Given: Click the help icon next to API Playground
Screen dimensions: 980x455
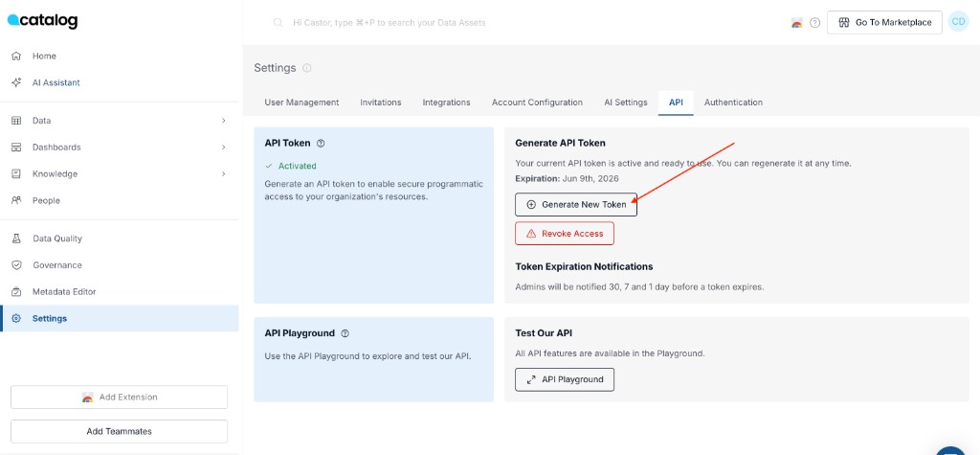Looking at the screenshot, I should [x=345, y=333].
